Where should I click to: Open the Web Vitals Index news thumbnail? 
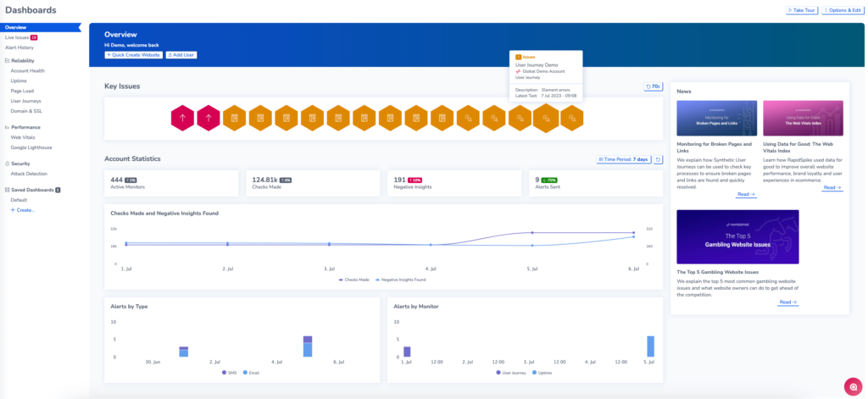(803, 118)
